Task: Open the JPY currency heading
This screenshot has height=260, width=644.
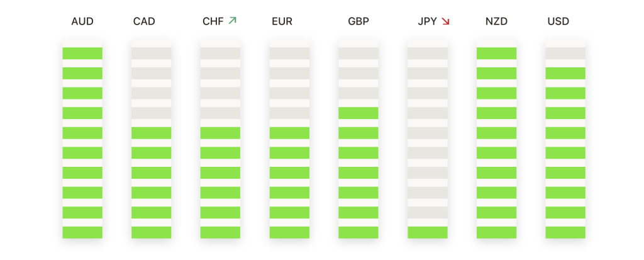Action: [x=427, y=21]
